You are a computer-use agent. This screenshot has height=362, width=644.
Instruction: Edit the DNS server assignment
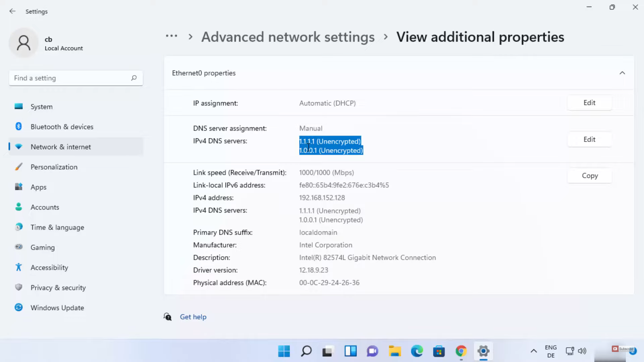click(589, 139)
